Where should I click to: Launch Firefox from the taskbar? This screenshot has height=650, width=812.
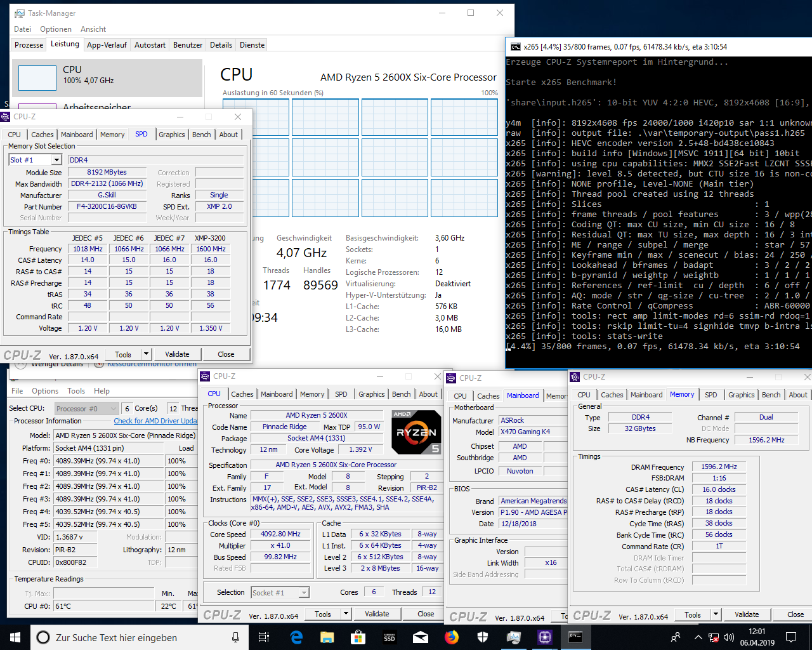452,637
